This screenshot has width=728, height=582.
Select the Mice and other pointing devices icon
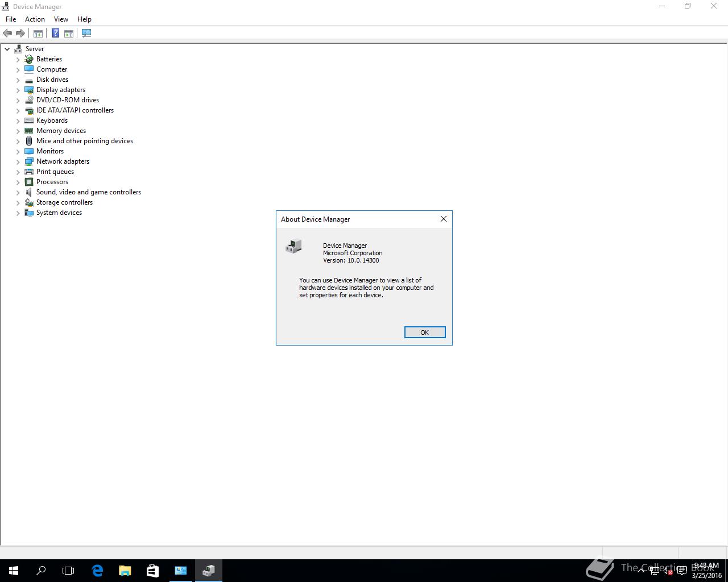pyautogui.click(x=29, y=141)
